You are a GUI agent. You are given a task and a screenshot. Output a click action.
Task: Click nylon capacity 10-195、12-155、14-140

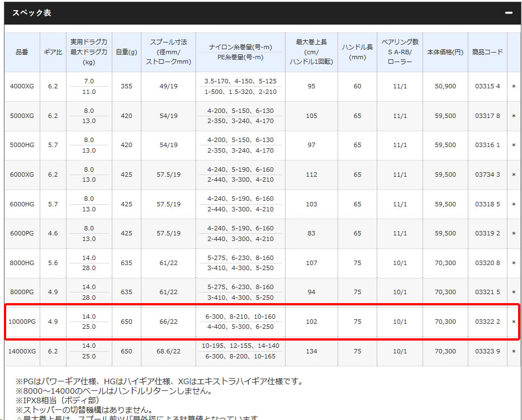coord(240,346)
